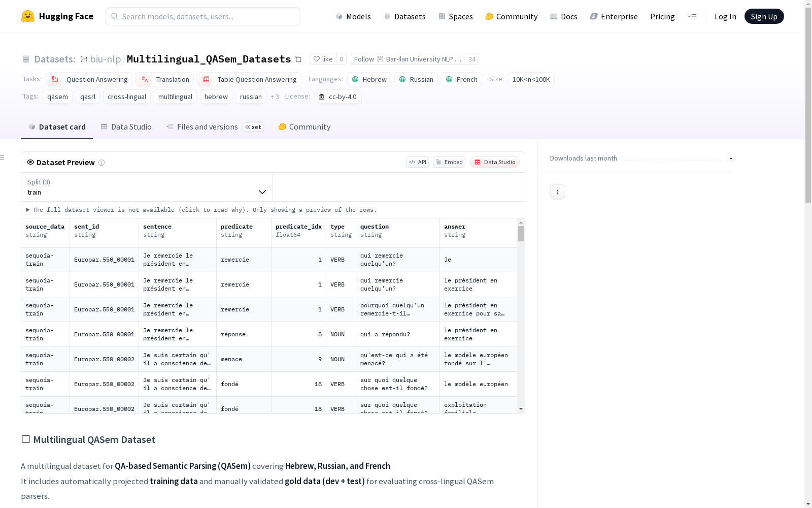Click the Hugging Face logo icon
The width and height of the screenshot is (812, 508).
(28, 16)
